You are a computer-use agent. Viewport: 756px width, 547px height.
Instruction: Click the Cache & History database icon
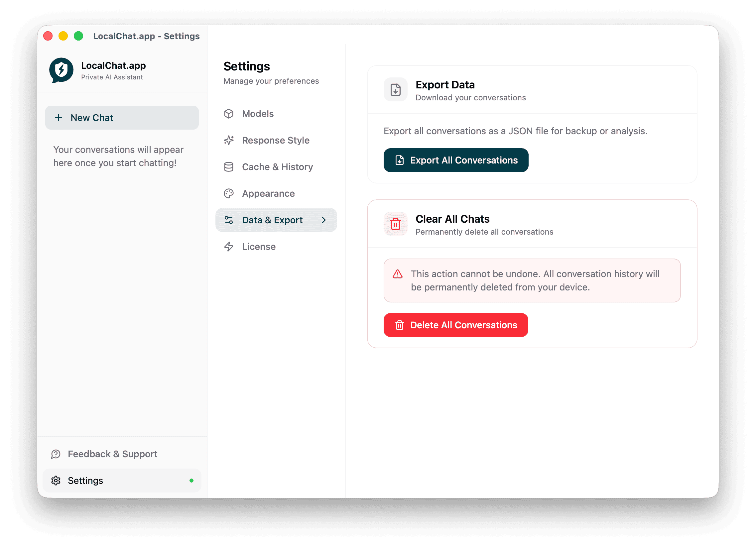click(x=229, y=167)
